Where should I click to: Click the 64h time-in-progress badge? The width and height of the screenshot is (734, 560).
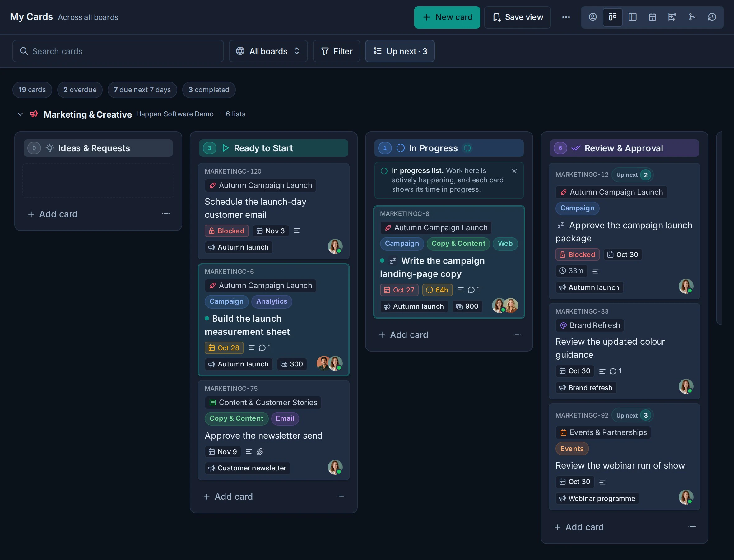pos(437,290)
